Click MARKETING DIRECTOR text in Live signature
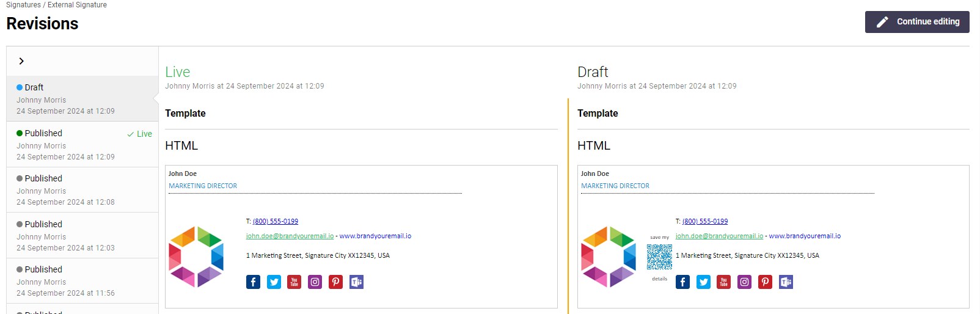 tap(203, 186)
